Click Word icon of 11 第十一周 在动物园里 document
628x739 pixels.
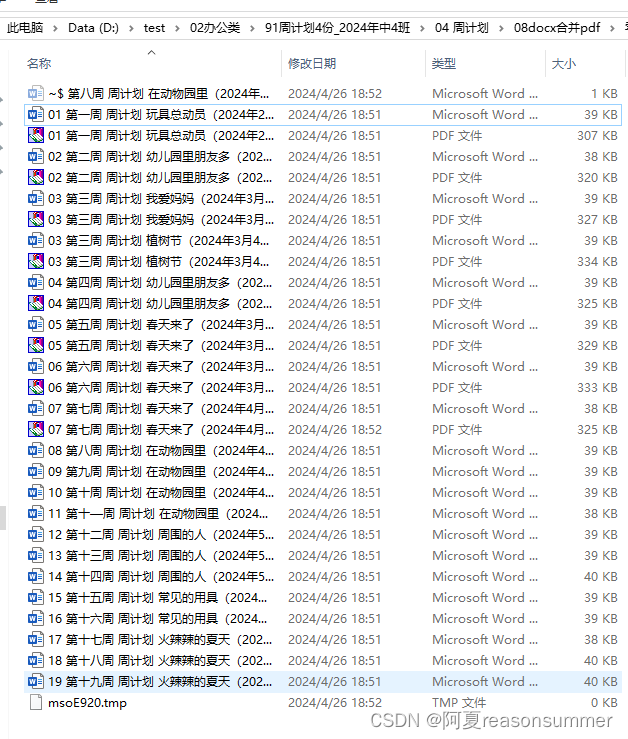36,513
